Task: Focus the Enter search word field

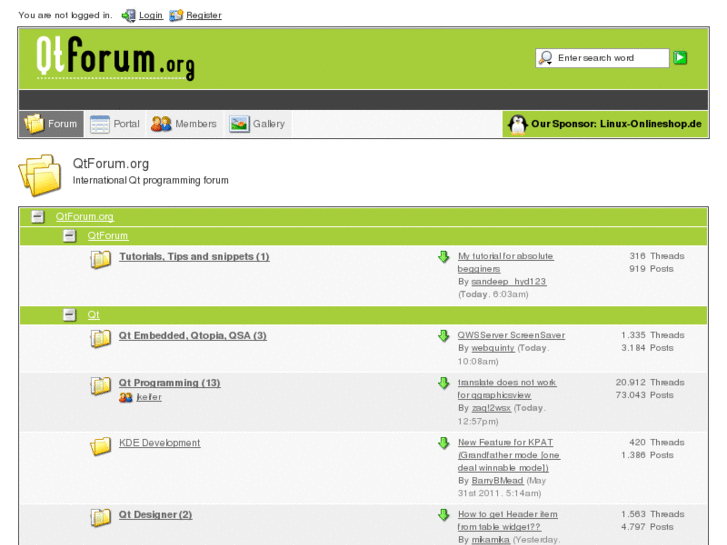Action: pyautogui.click(x=602, y=58)
